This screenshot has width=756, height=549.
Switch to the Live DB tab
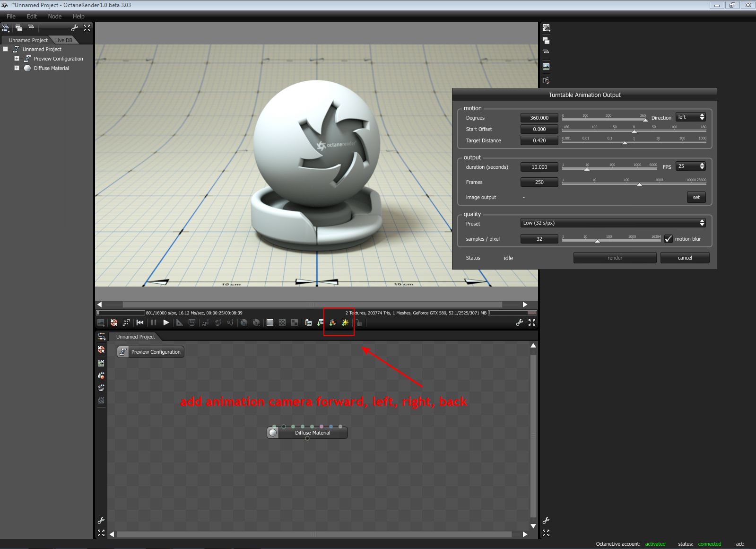pos(64,40)
